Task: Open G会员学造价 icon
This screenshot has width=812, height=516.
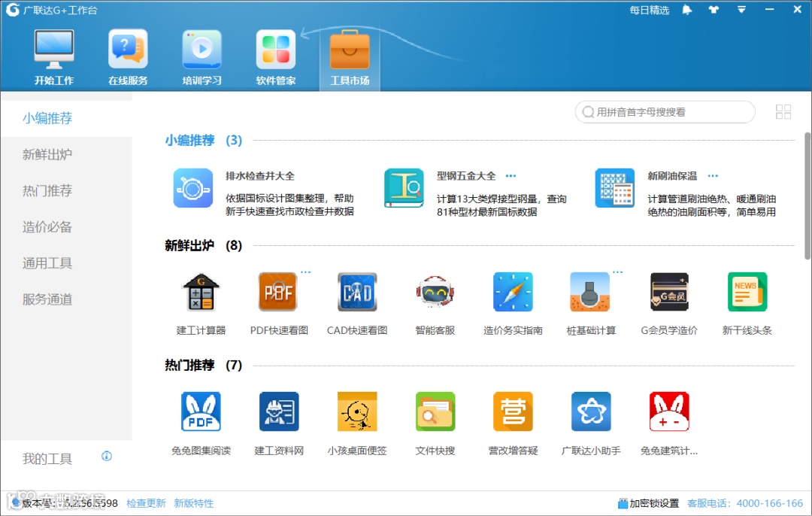Action: [x=669, y=292]
